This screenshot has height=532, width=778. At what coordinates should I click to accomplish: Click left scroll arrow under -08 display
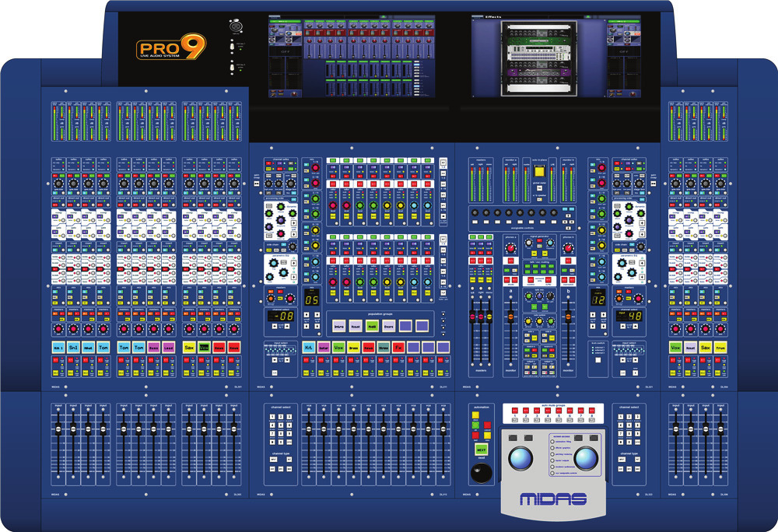coord(275,327)
